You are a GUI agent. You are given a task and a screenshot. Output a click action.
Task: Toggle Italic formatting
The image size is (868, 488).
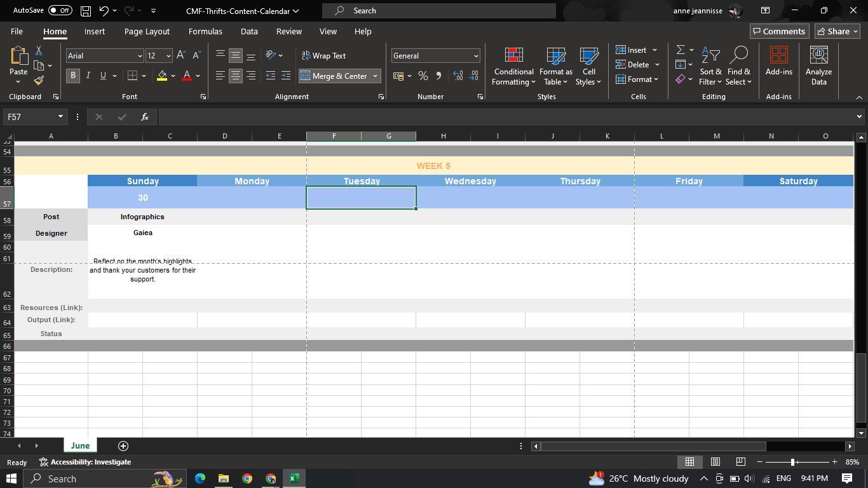tap(88, 76)
